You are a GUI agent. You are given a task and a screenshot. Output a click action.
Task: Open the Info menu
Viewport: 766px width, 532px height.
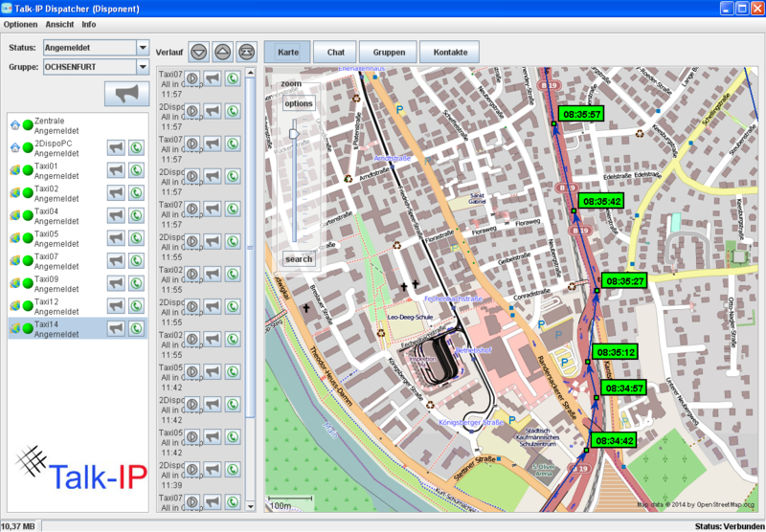pyautogui.click(x=89, y=25)
